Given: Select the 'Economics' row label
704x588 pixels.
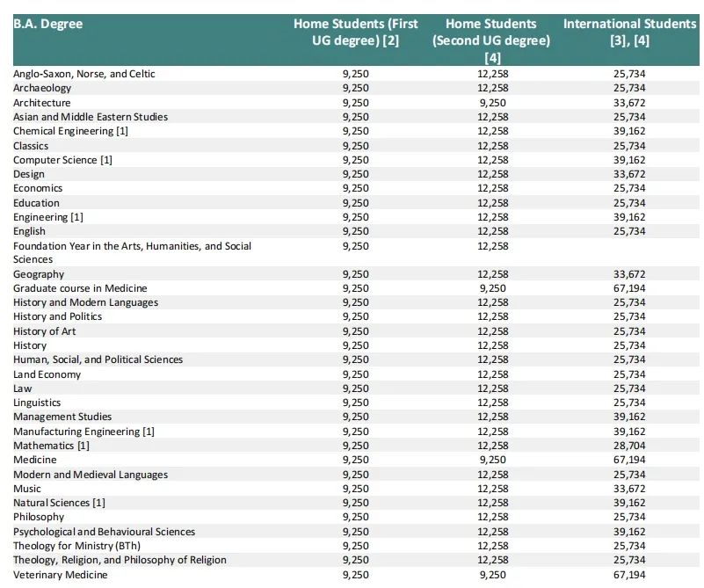Looking at the screenshot, I should (38, 188).
